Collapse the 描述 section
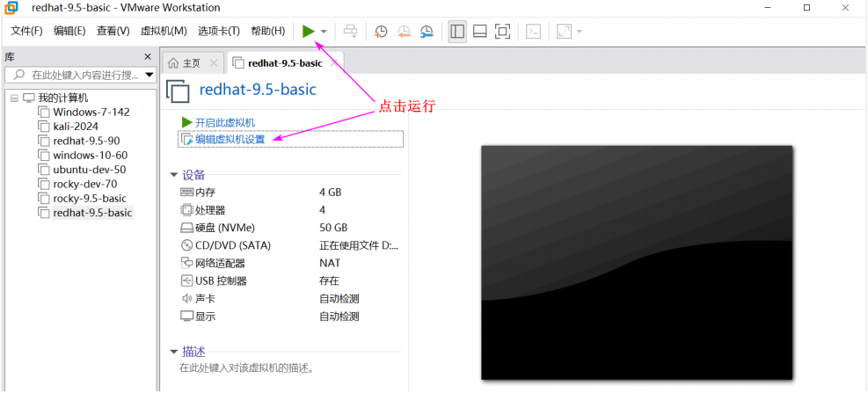This screenshot has width=868, height=393. click(x=175, y=352)
